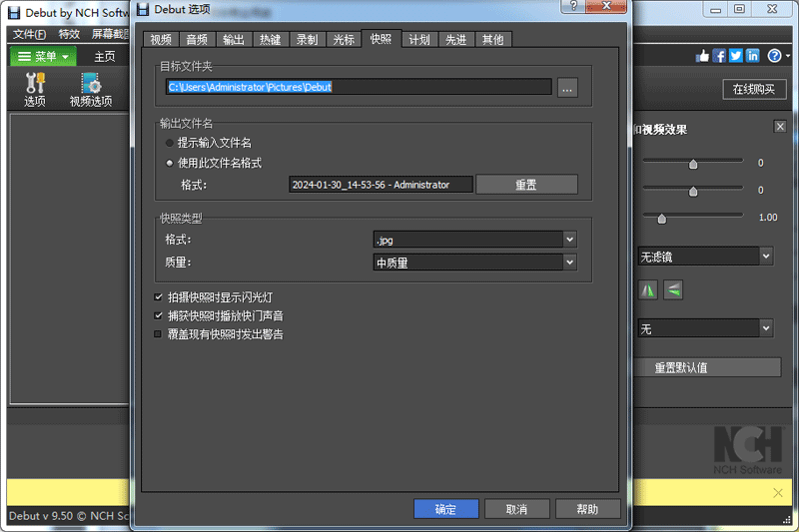Click the thumbs-up like icon
This screenshot has width=799, height=532.
point(703,56)
